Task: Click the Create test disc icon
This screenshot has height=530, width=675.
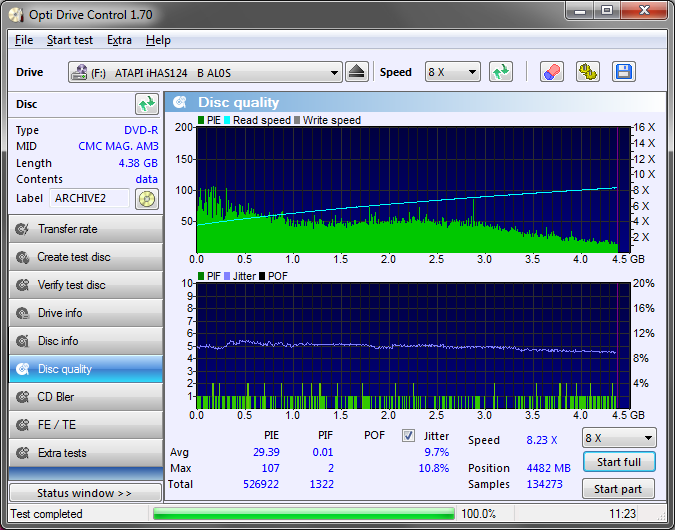Action: click(x=22, y=257)
